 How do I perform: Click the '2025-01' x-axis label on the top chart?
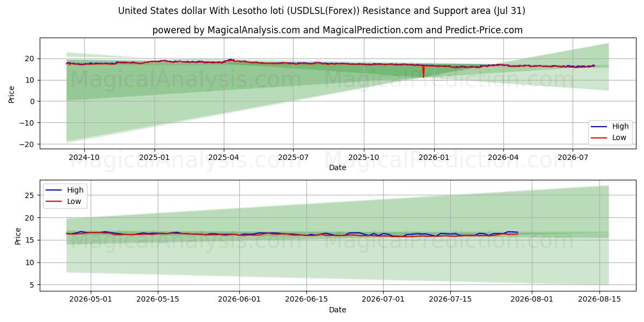point(155,158)
